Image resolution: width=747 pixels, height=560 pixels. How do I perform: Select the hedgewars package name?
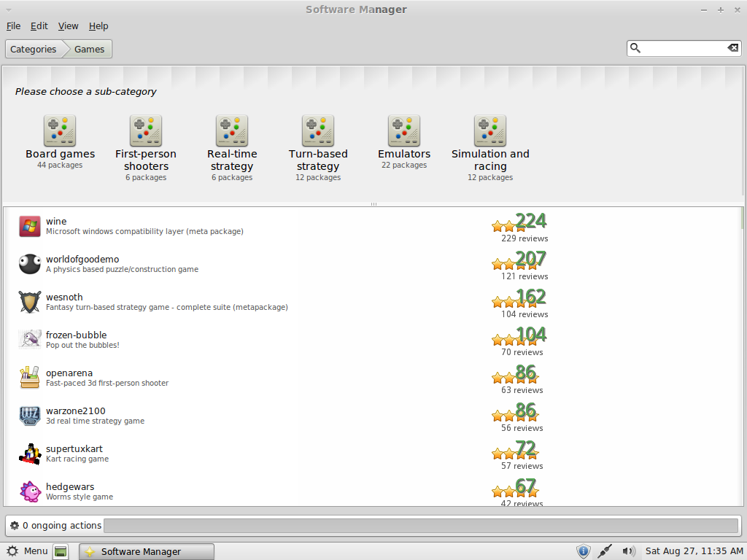coord(70,486)
